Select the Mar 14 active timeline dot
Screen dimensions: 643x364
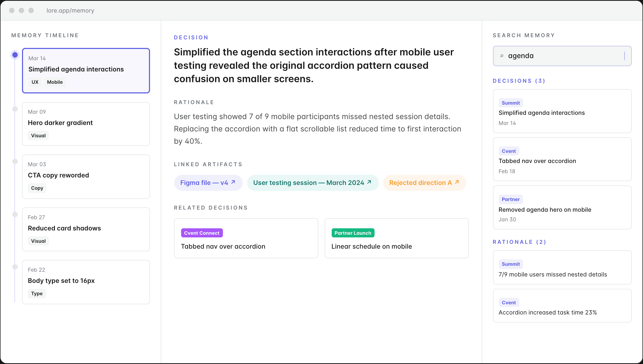[x=15, y=55]
